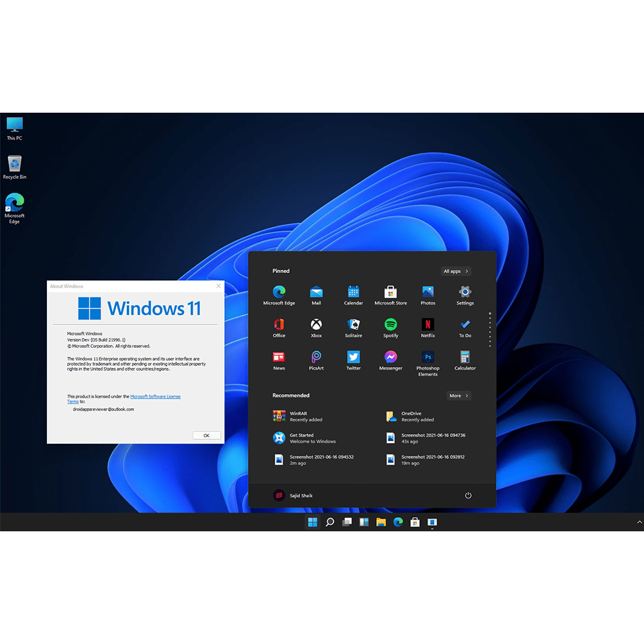
Task: Expand the All apps list
Action: point(455,271)
